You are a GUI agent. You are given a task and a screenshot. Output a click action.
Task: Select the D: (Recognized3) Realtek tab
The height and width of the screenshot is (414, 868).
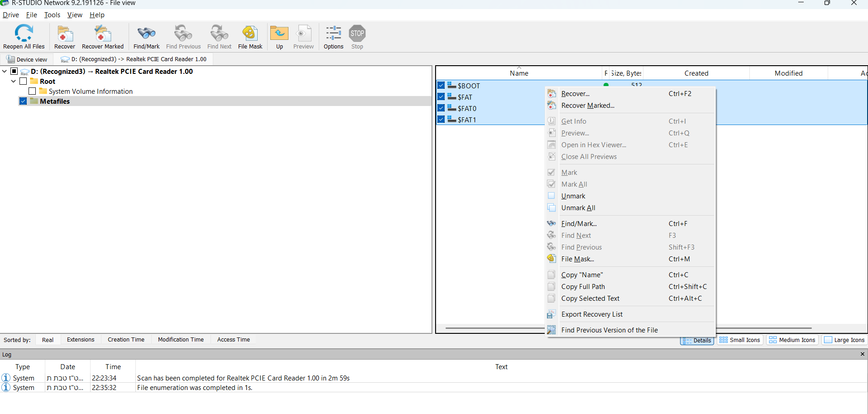coord(134,59)
